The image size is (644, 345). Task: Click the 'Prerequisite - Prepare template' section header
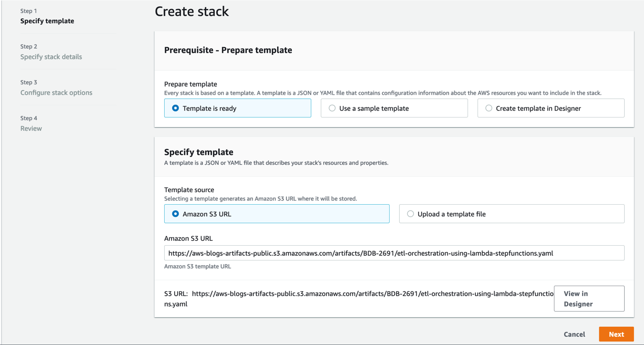pos(228,50)
